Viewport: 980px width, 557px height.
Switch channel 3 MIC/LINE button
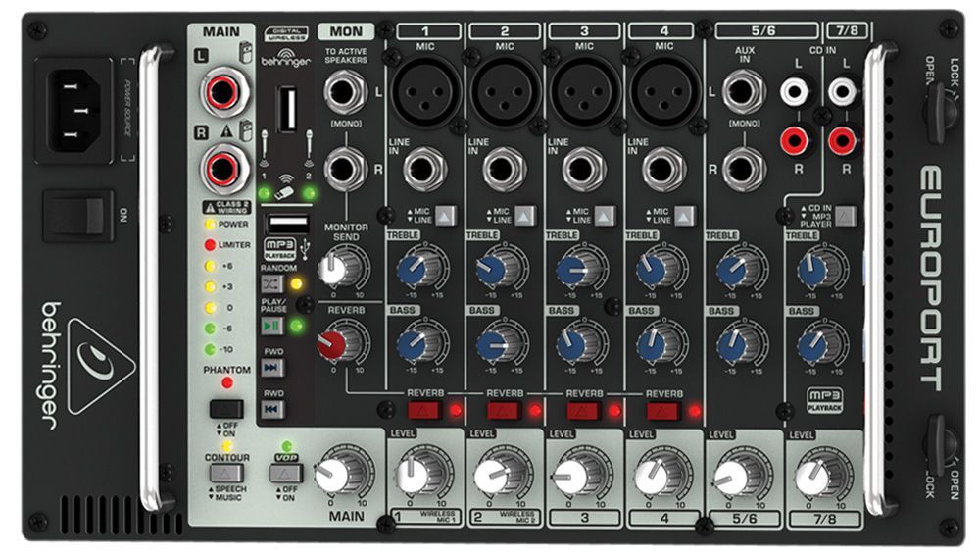605,216
